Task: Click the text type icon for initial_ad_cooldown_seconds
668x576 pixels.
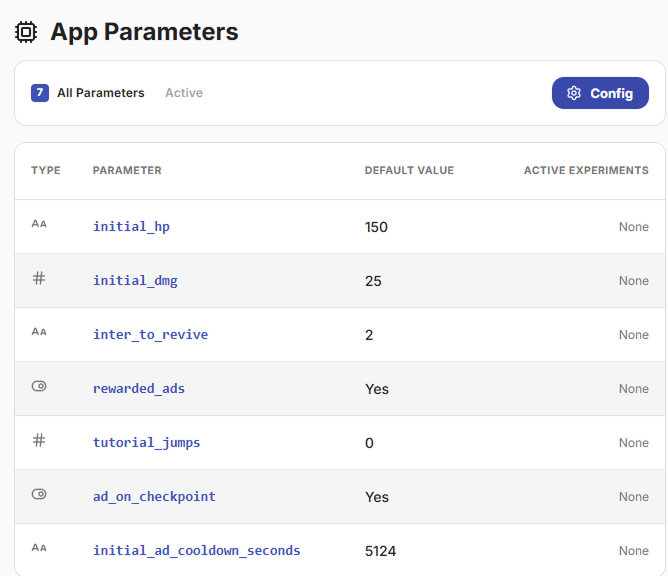Action: coord(39,548)
